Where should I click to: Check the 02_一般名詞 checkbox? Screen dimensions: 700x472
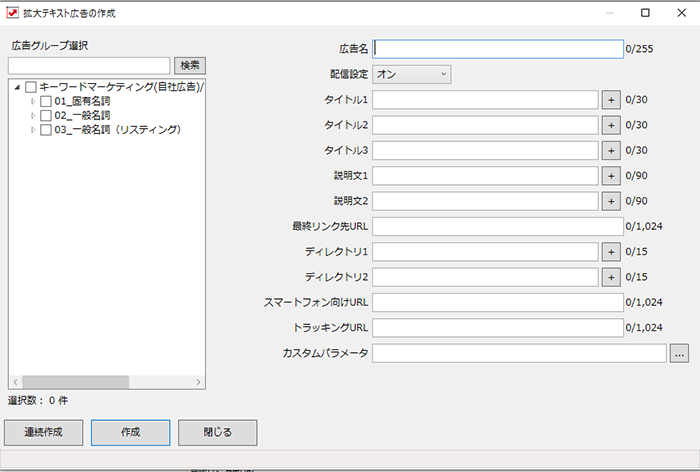click(x=46, y=116)
